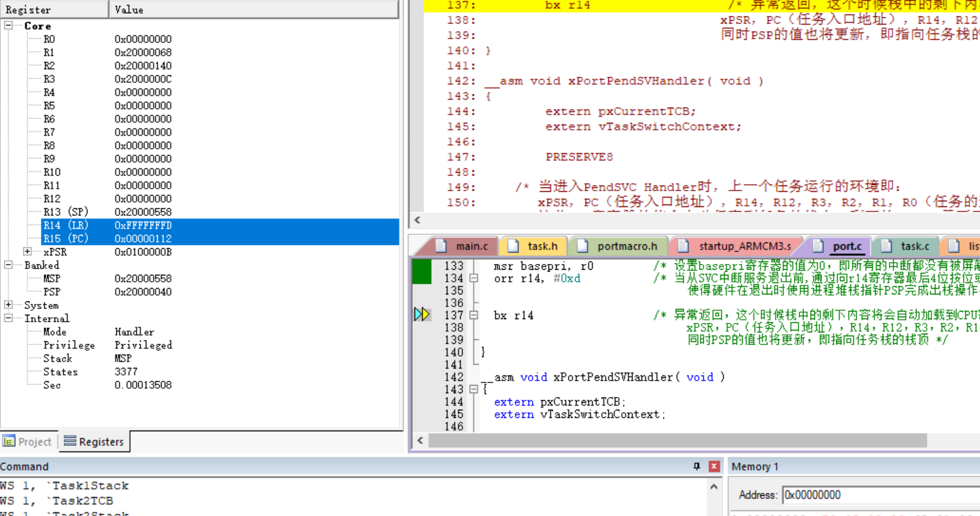The image size is (980, 516).
Task: Click source line 144 extern pxCurrentTCB
Action: click(x=560, y=402)
